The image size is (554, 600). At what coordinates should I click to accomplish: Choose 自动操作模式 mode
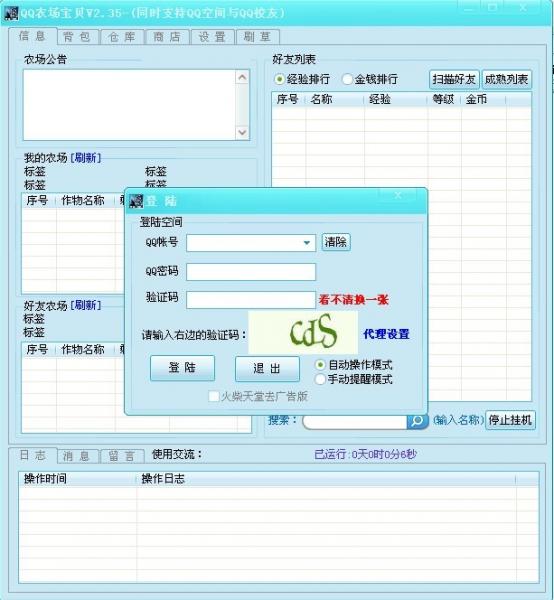320,365
